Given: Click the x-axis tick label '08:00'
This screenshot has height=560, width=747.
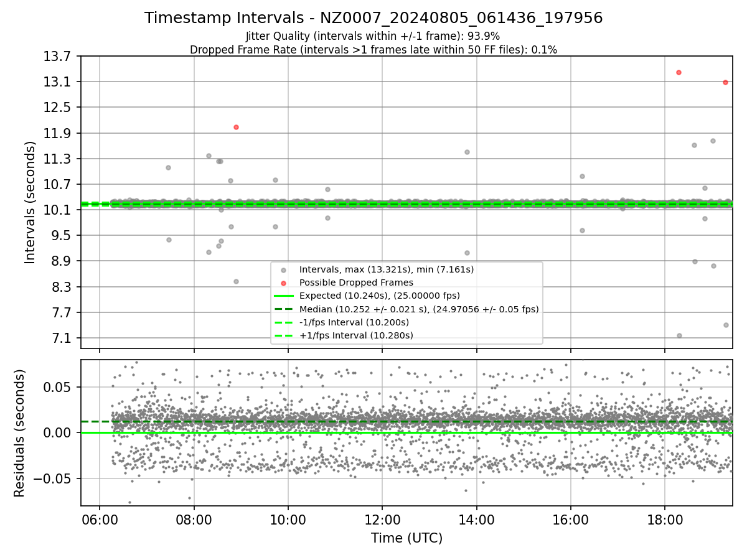Looking at the screenshot, I should point(194,519).
